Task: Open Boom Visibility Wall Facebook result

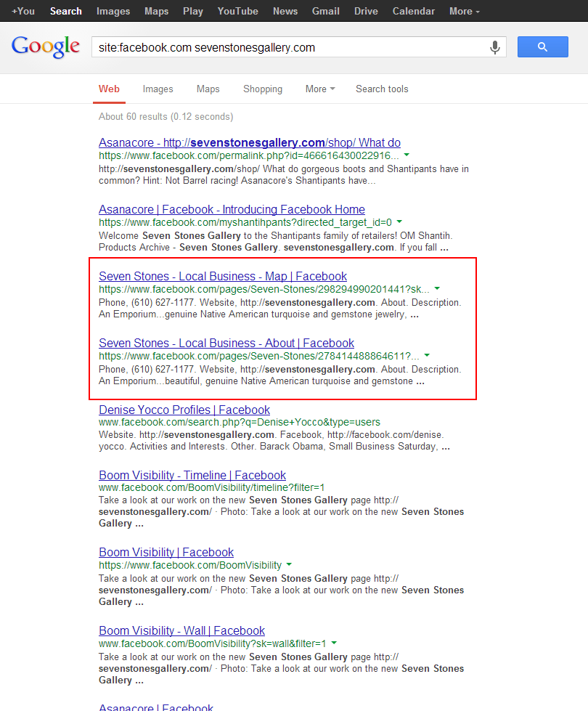Action: click(x=181, y=630)
